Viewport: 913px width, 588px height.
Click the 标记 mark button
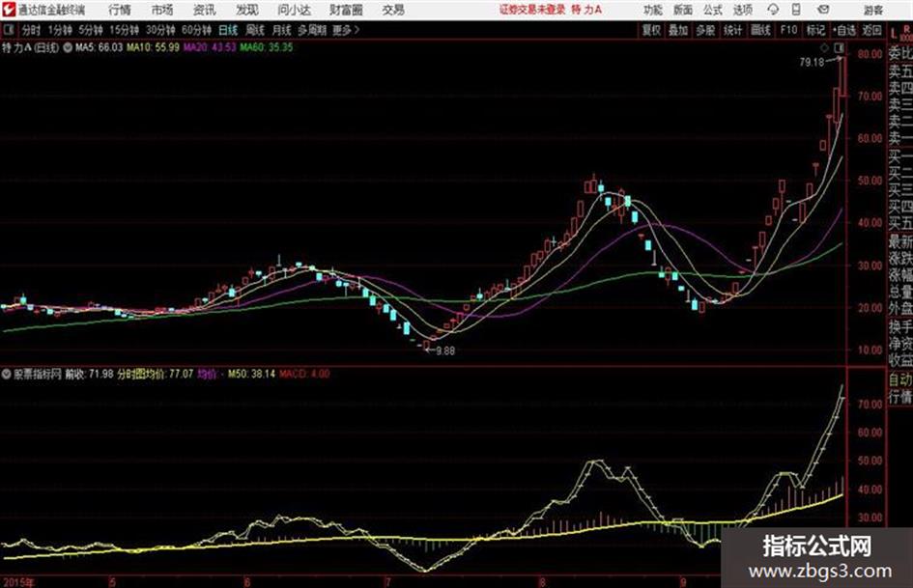(815, 30)
